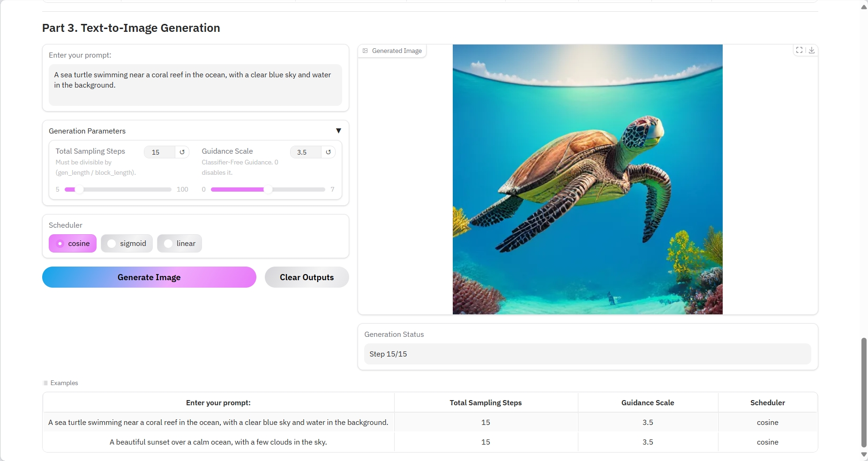Viewport: 868px width, 461px height.
Task: Select the linear scheduler
Action: click(180, 244)
